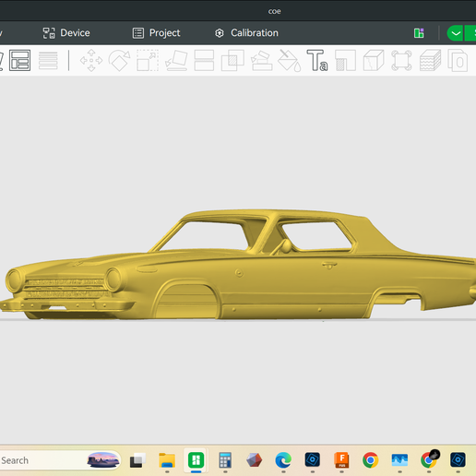This screenshot has height=476, width=476.
Task: Select the Scale tool
Action: pos(148,60)
